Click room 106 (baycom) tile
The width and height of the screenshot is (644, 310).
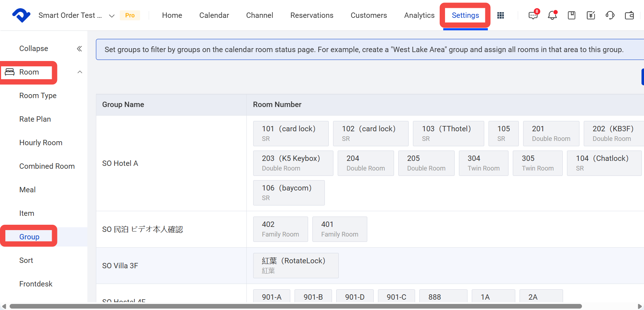click(x=289, y=193)
